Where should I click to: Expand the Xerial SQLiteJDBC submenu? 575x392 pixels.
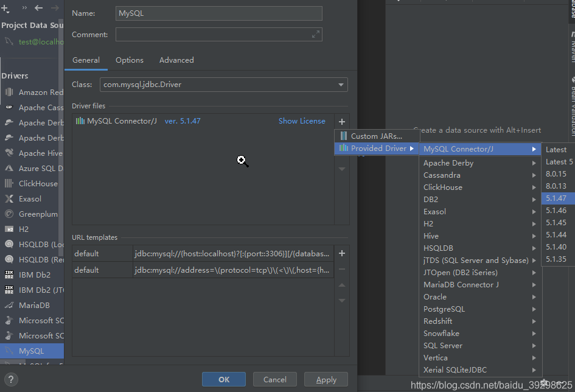[534, 370]
